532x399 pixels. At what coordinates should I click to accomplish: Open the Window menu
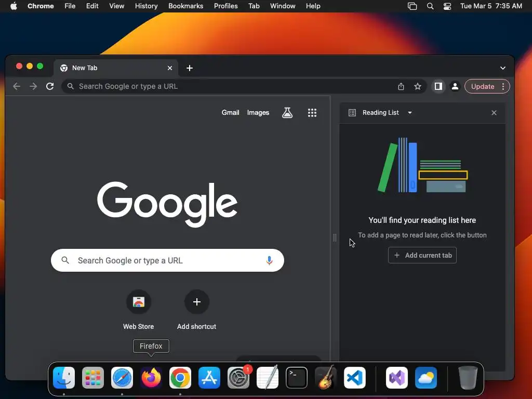[283, 6]
